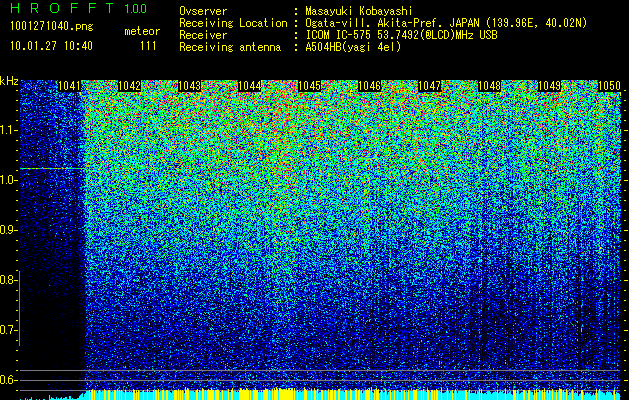Select the file name 1001271040.png
The image size is (629, 400).
(x=52, y=27)
